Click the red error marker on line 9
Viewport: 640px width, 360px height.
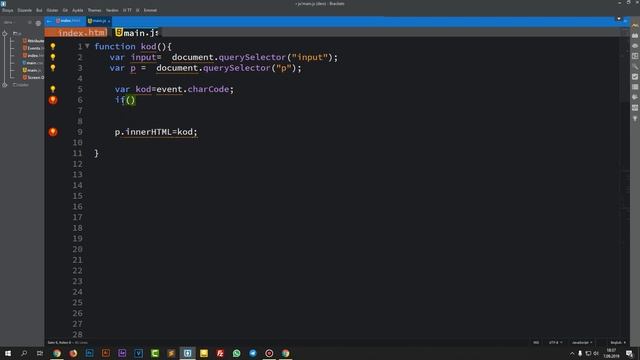(x=53, y=132)
